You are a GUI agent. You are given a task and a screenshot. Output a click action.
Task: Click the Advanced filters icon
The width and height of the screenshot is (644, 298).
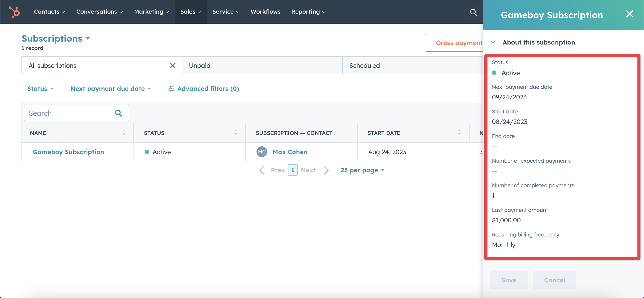(171, 89)
